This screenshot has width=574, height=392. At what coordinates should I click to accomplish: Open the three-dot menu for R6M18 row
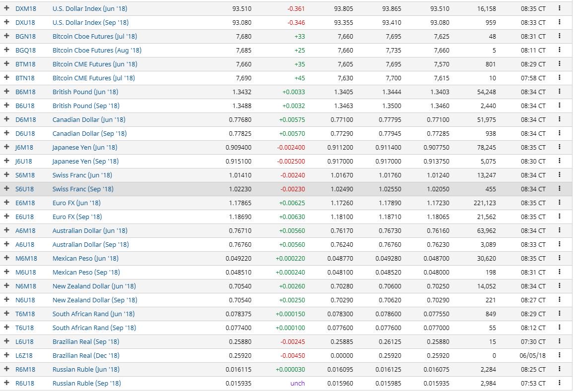pos(559,369)
